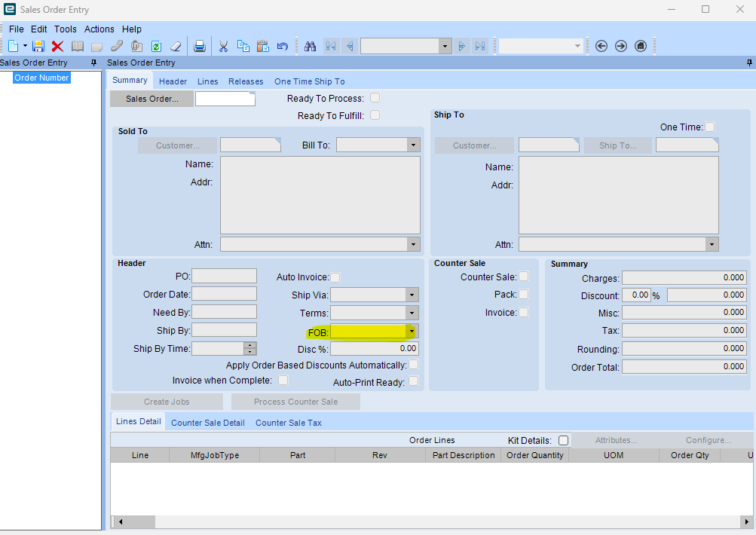This screenshot has height=535, width=756.
Task: Open Search with the binoculars icon
Action: pos(310,46)
